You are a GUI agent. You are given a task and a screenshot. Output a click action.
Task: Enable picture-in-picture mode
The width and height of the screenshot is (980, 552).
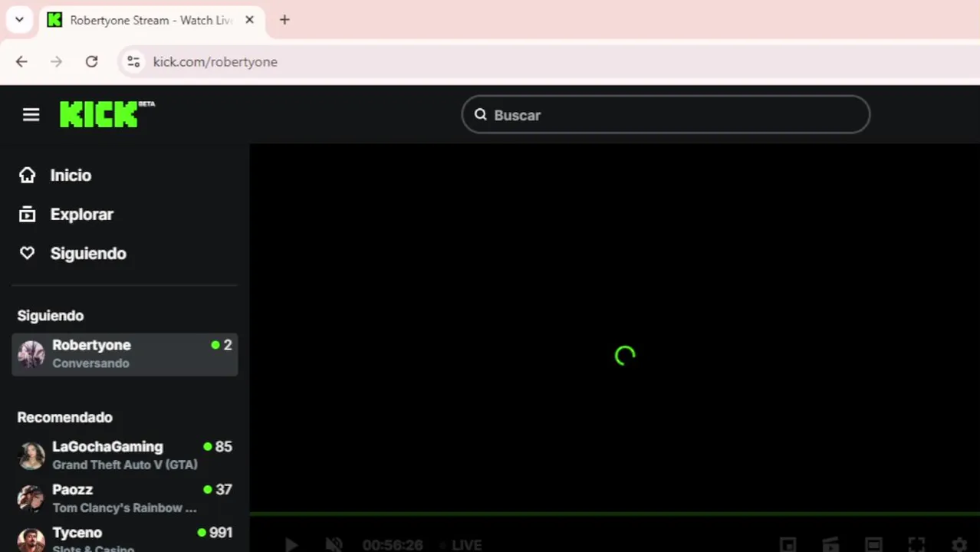point(788,545)
